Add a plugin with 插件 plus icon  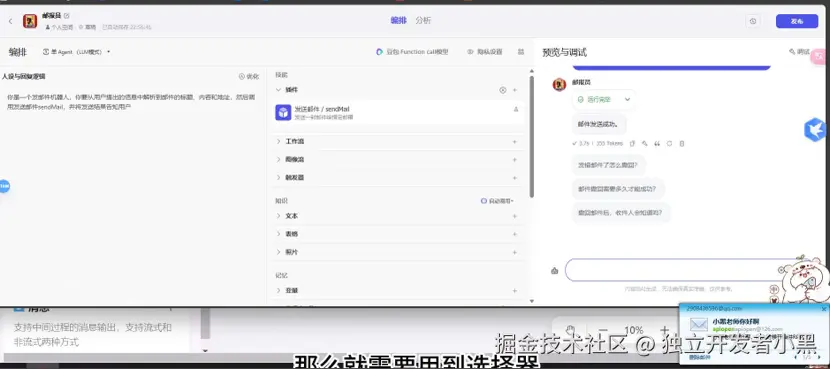[x=515, y=90]
